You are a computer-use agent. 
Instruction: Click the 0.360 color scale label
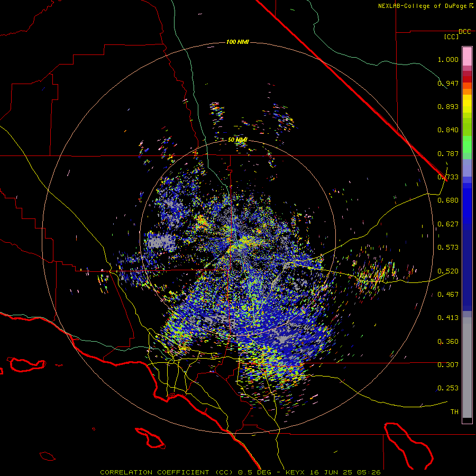point(448,342)
